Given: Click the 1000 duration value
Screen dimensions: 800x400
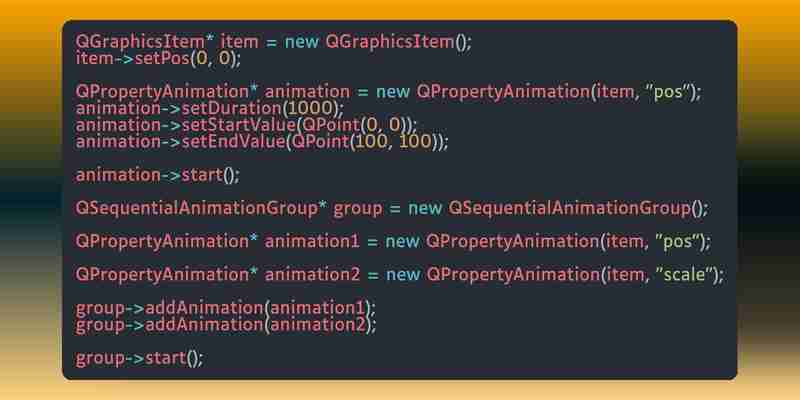Looking at the screenshot, I should (x=310, y=108).
